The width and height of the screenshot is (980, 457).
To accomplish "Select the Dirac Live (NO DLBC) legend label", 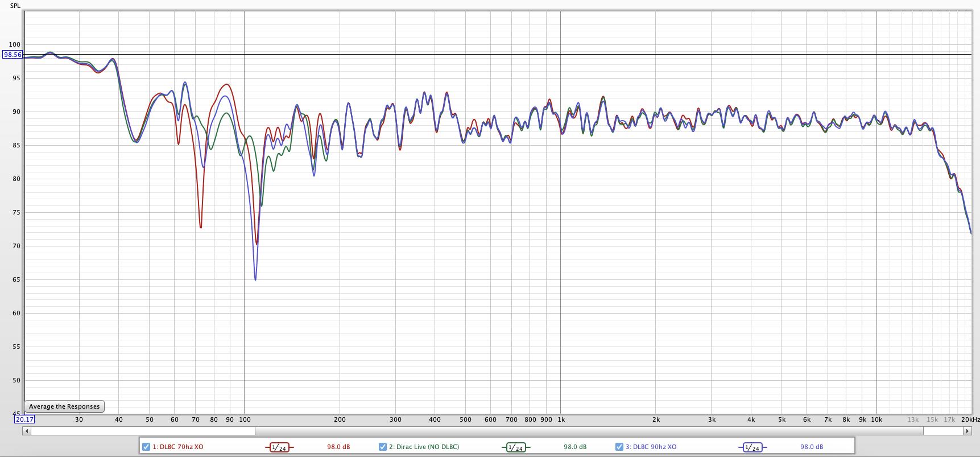I will [424, 447].
